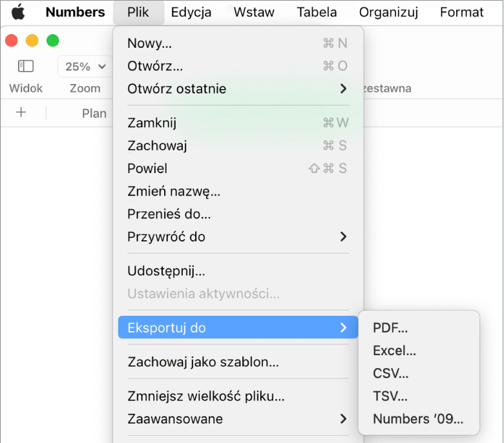
Task: Click the green full-screen window button
Action: [53, 41]
